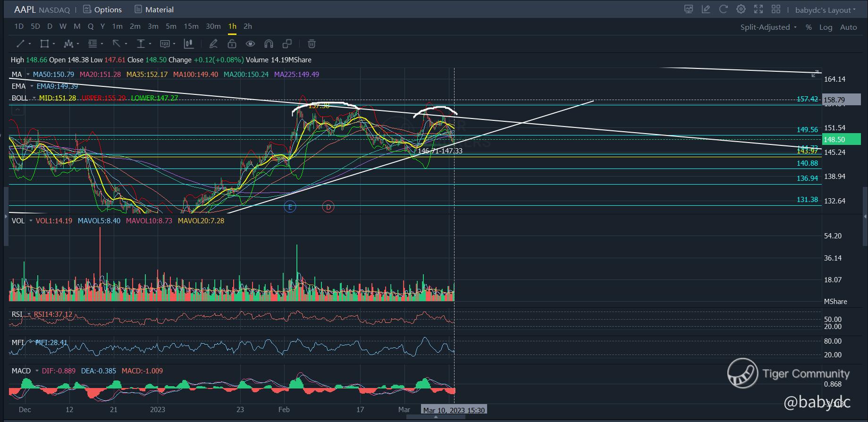
Task: Click the MA200:150.24 indicator label
Action: [x=246, y=74]
